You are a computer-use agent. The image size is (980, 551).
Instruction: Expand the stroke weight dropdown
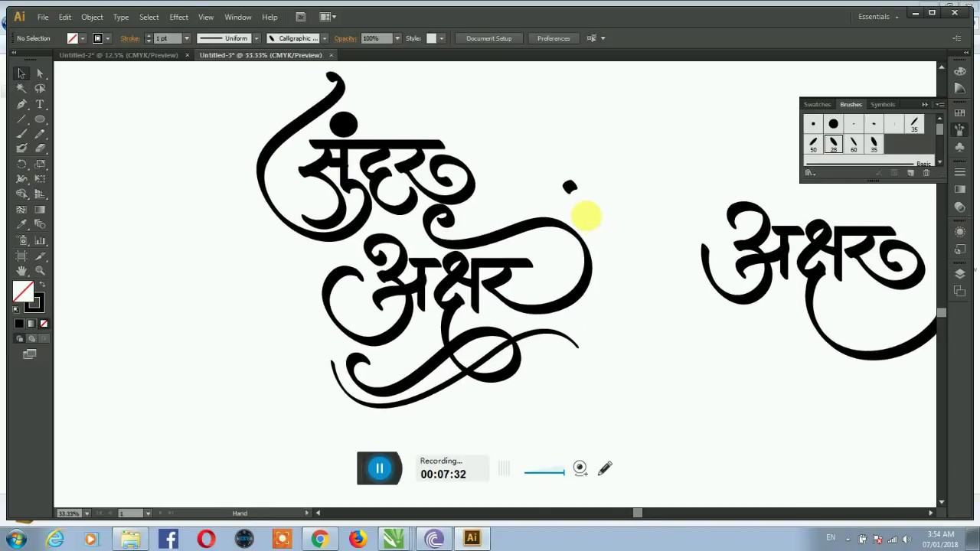[x=186, y=38]
